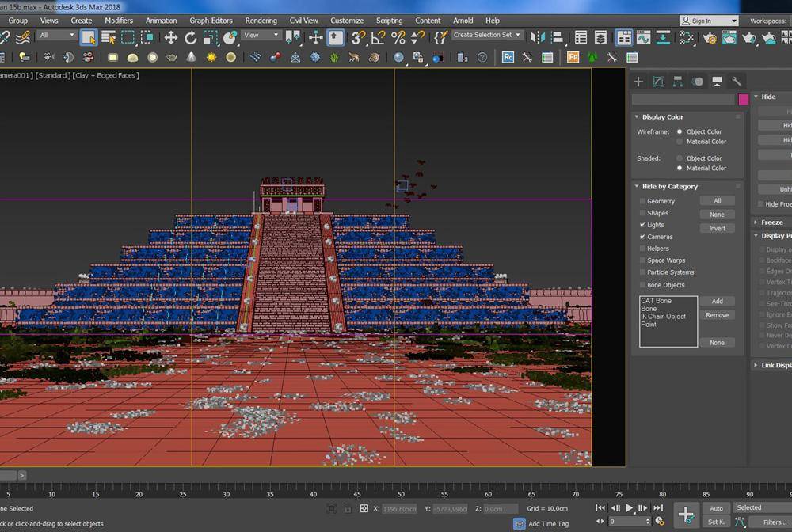Toggle the Lights category checkbox
The width and height of the screenshot is (792, 532).
tap(642, 224)
